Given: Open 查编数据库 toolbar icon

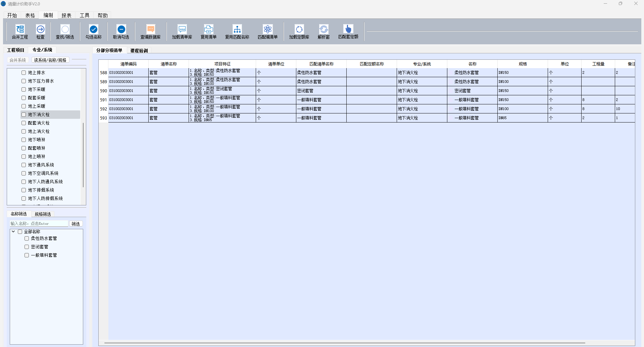Looking at the screenshot, I should [x=151, y=29].
